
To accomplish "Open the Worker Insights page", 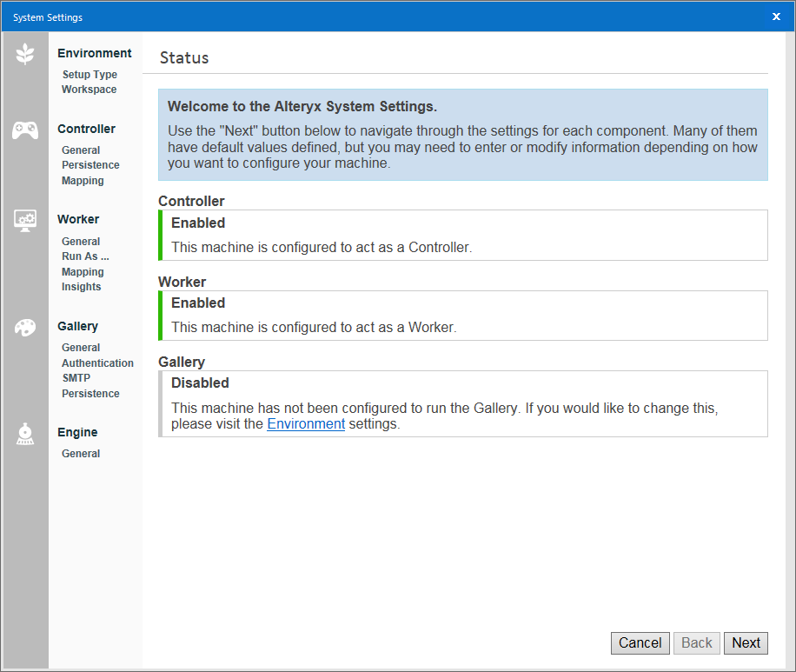I will (x=81, y=287).
